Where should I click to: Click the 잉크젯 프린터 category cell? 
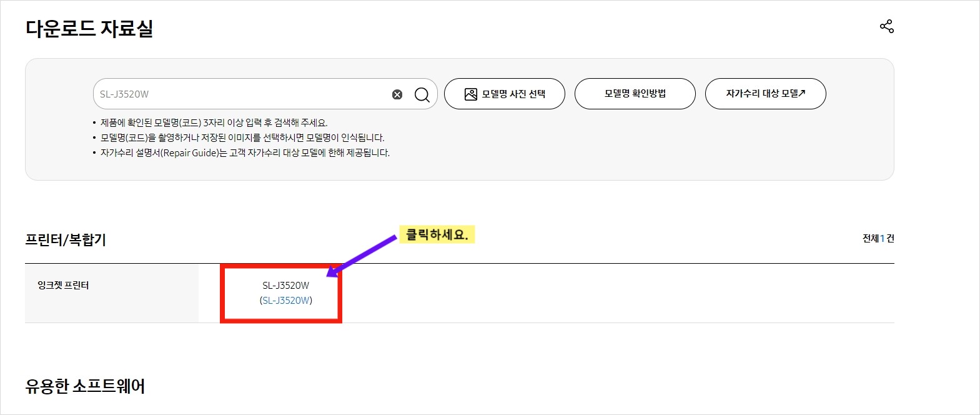pyautogui.click(x=112, y=293)
